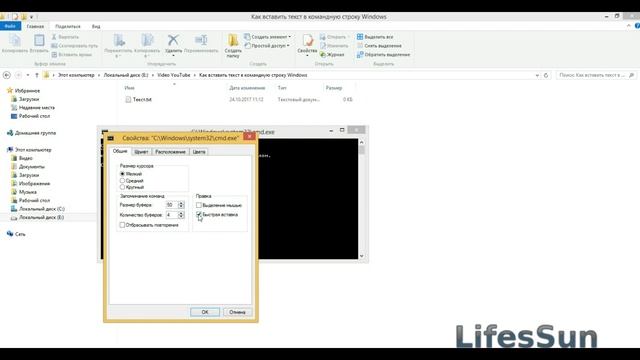Switch to the Шрифт tab in Свойства
The height and width of the screenshot is (360, 640).
point(141,152)
